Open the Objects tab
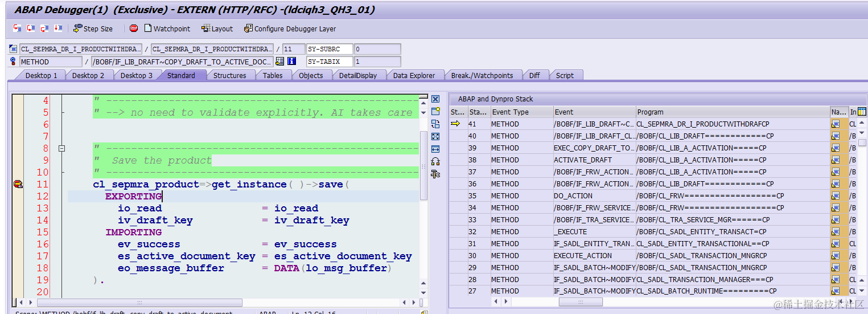This screenshot has width=868, height=314. [x=311, y=75]
